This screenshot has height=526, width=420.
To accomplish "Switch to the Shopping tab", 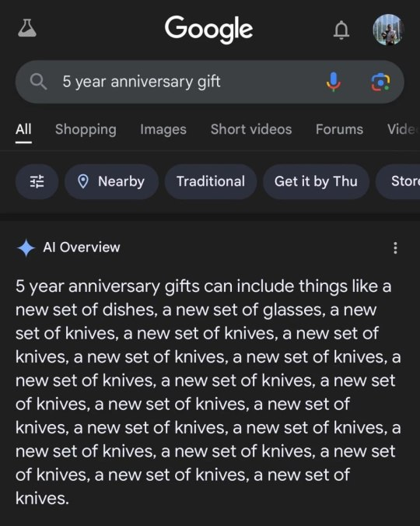I will coord(86,129).
